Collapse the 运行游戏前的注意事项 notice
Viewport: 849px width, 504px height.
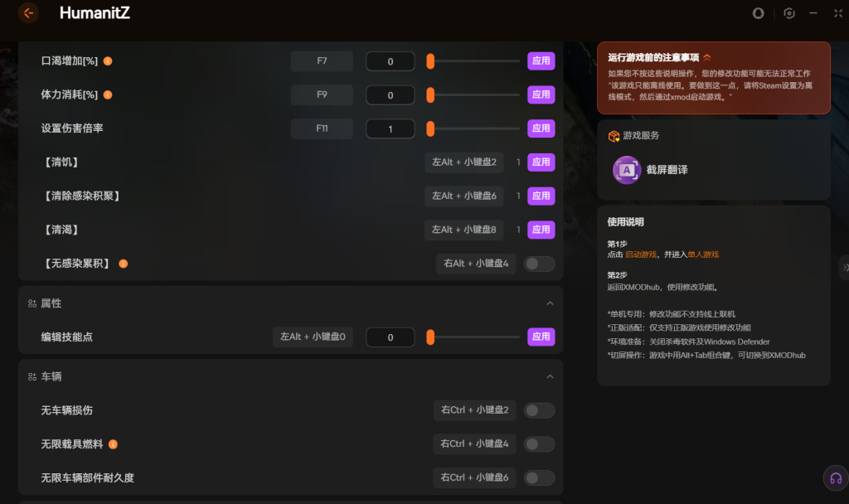[x=707, y=58]
